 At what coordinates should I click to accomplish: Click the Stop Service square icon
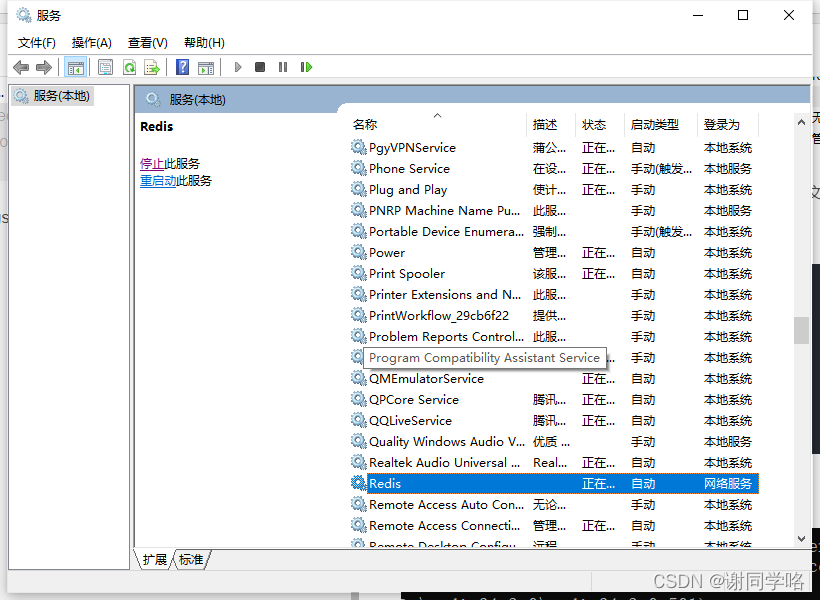pyautogui.click(x=260, y=67)
